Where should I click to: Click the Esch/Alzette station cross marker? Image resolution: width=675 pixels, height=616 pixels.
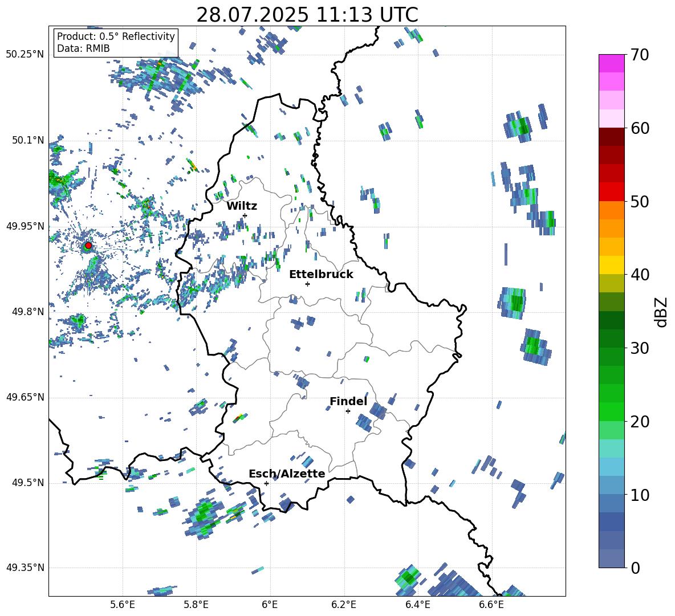[x=266, y=483]
